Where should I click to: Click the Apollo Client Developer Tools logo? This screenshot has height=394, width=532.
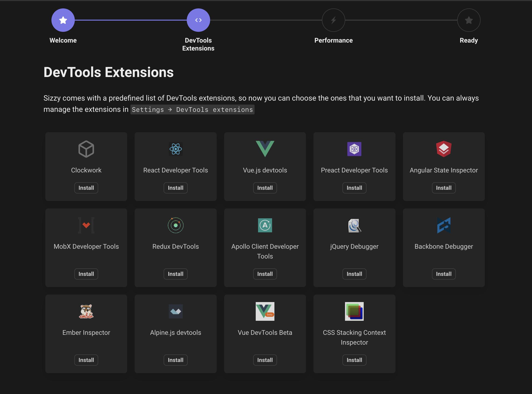(265, 225)
